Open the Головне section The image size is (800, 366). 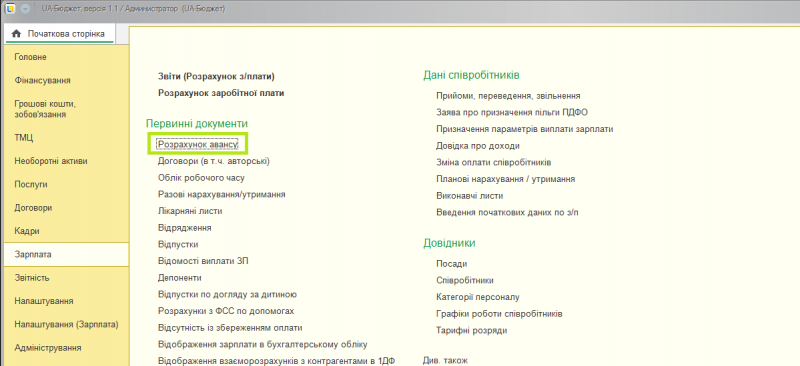point(65,57)
